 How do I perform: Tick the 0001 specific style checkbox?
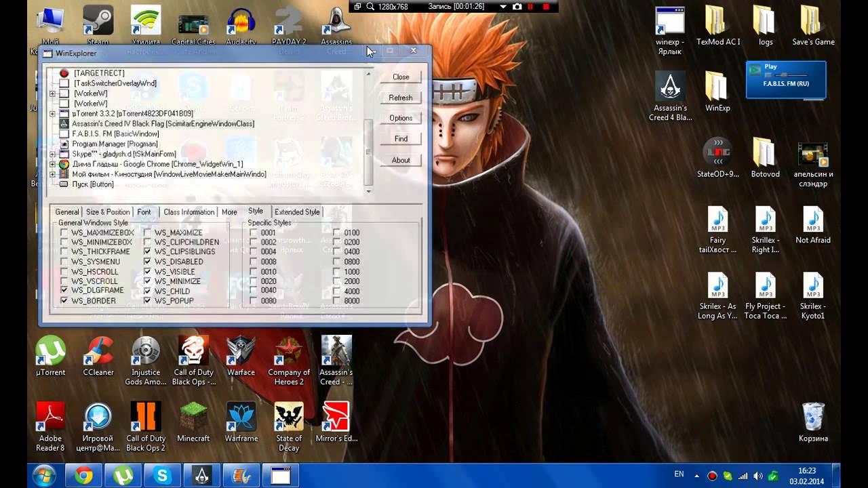(x=253, y=232)
